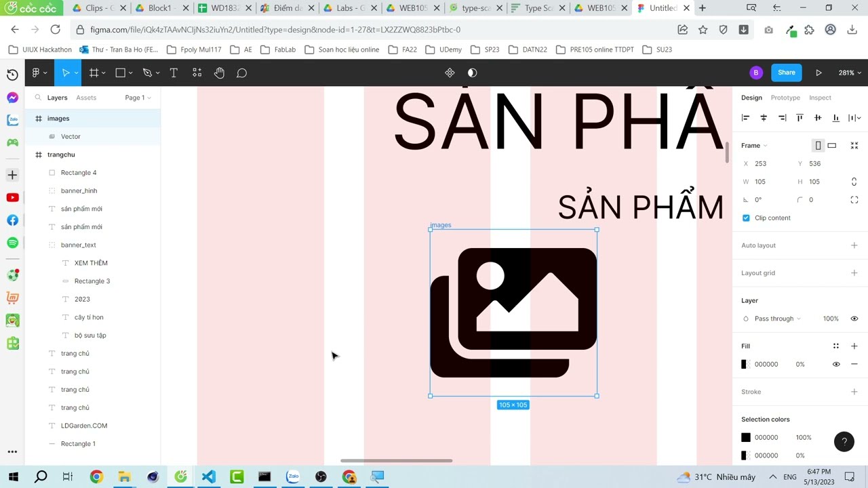
Task: Add a new fill
Action: pos(854,346)
